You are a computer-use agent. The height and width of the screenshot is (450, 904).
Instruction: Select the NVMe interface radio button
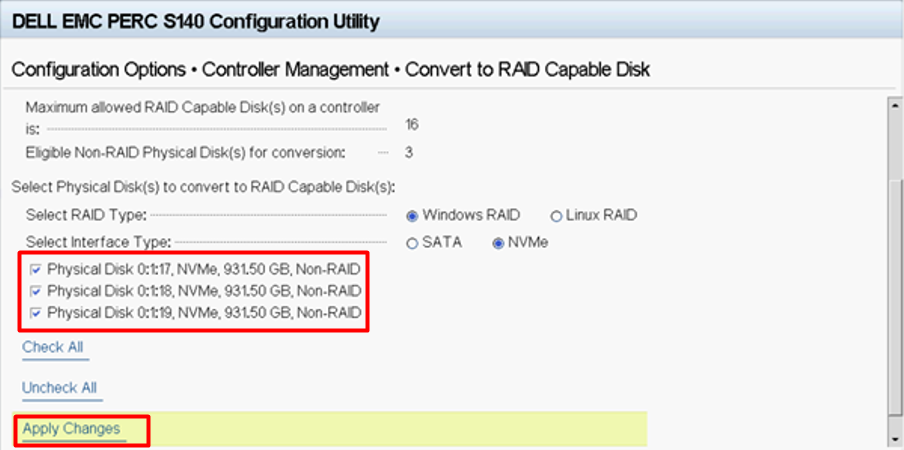499,243
